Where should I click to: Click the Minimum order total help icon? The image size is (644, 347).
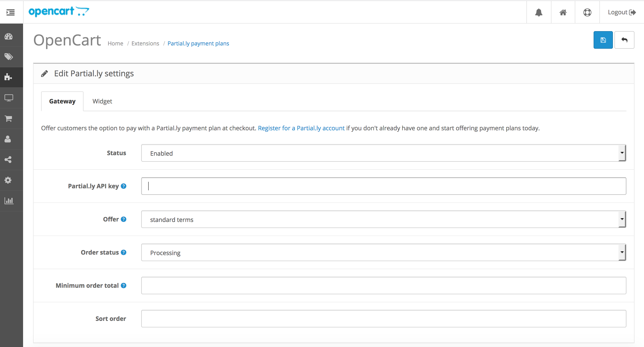pyautogui.click(x=124, y=285)
